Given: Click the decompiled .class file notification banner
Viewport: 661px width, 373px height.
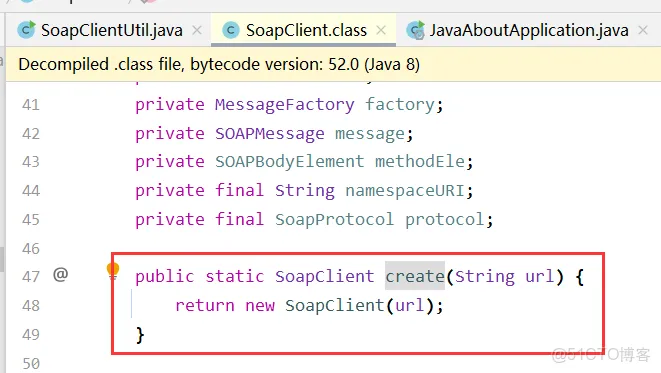Looking at the screenshot, I should click(x=333, y=64).
